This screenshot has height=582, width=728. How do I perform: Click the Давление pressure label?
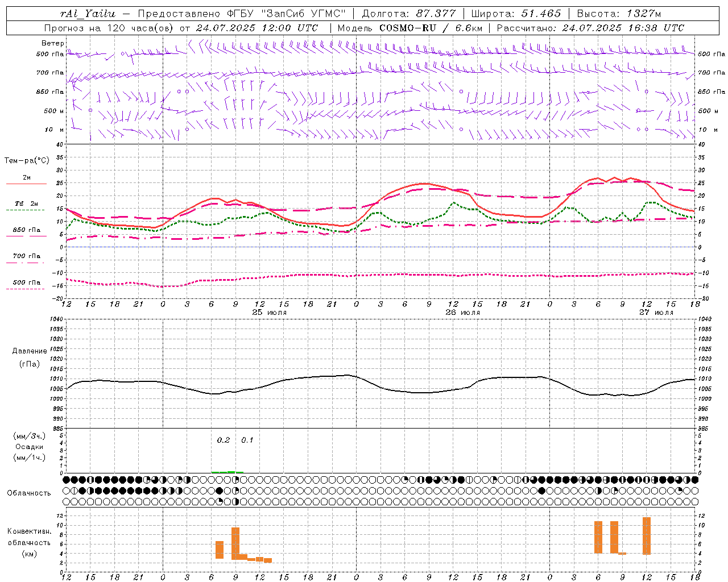coord(30,351)
